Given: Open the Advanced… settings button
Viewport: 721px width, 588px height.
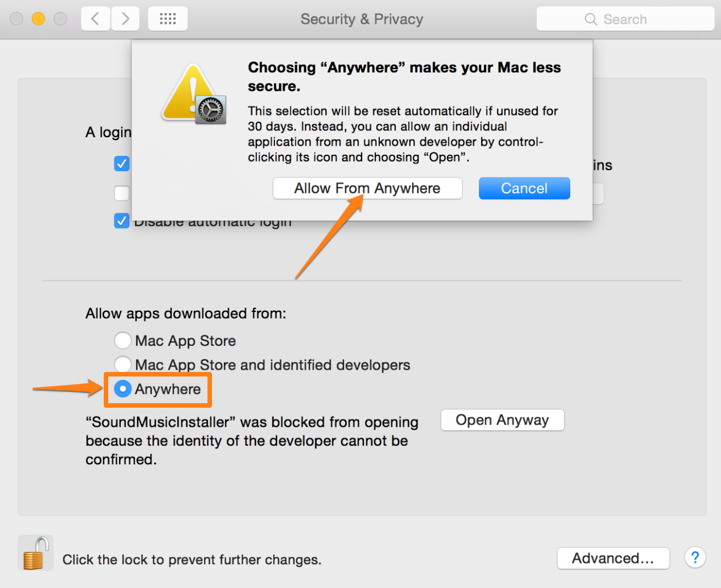Looking at the screenshot, I should [613, 559].
